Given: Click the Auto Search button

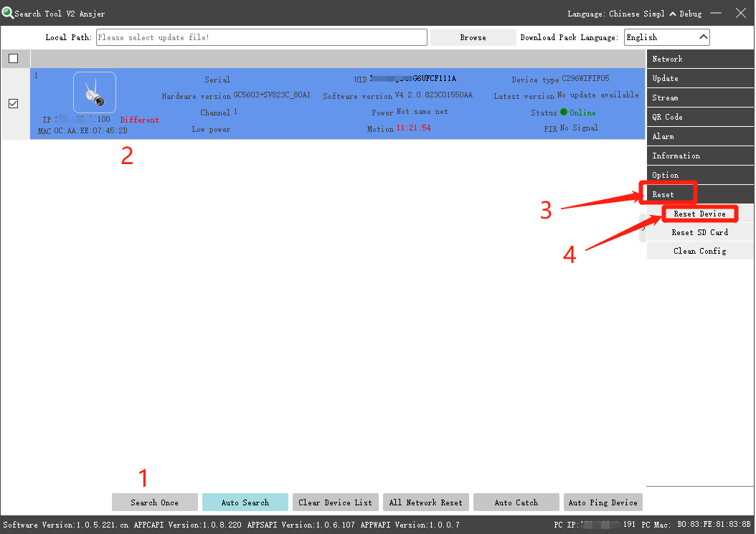Looking at the screenshot, I should coord(245,502).
